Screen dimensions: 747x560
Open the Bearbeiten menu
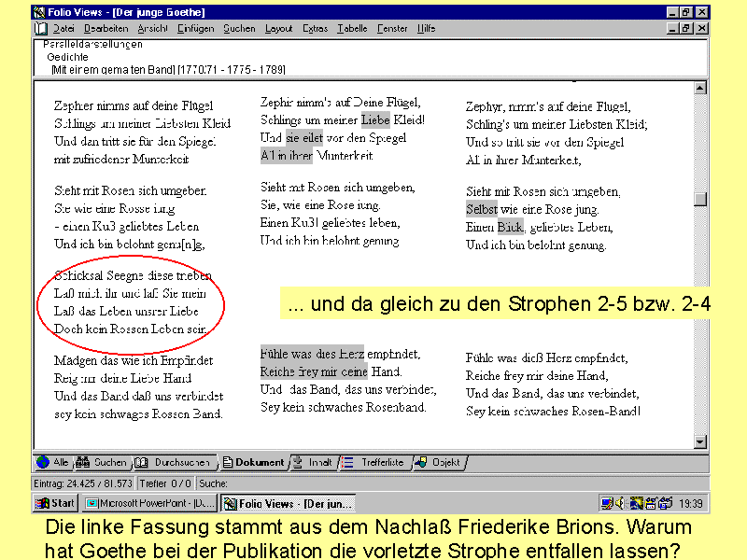click(106, 29)
